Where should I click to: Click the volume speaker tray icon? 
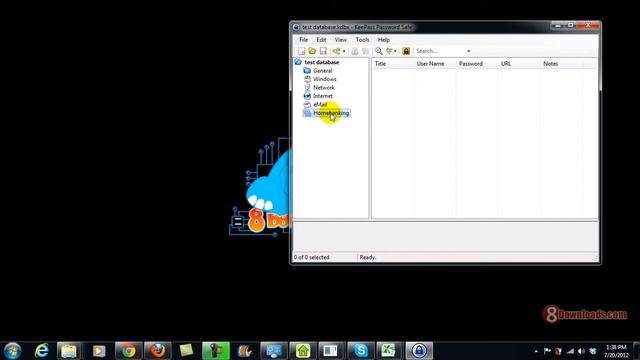(581, 351)
